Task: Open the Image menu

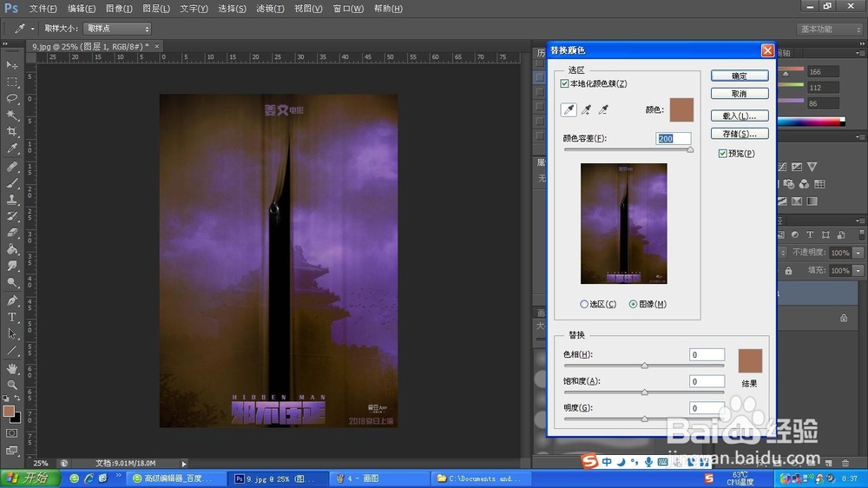Action: 119,9
